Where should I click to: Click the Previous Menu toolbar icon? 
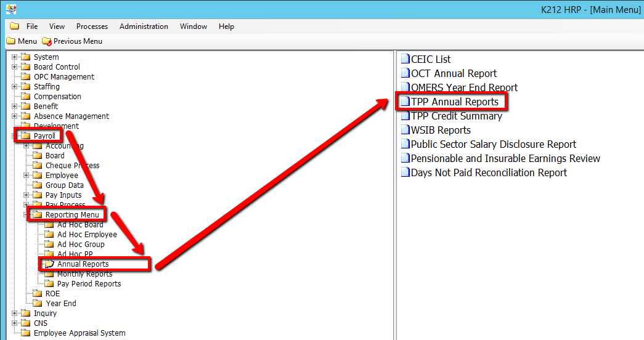[x=47, y=41]
